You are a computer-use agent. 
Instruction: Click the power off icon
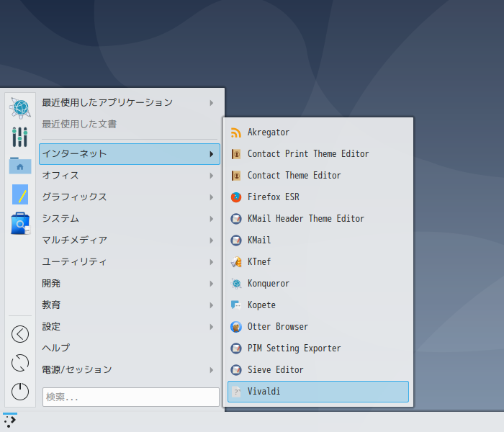[20, 392]
